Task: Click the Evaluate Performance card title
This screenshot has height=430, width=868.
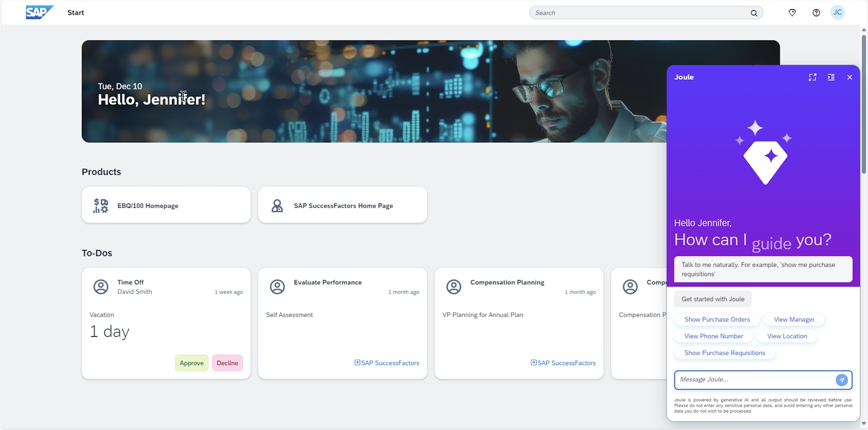Action: click(328, 282)
